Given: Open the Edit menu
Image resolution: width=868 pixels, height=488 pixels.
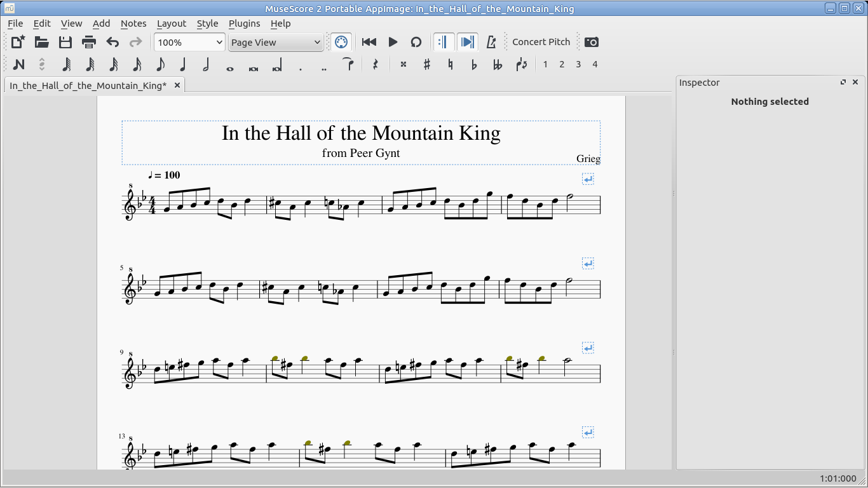Looking at the screenshot, I should point(42,24).
